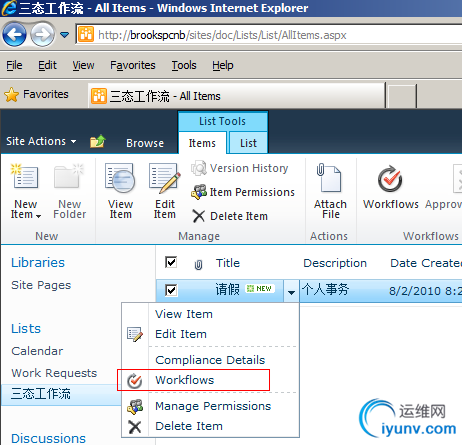Open the recent pages dropdown arrow
This screenshot has height=445, width=462.
64,35
